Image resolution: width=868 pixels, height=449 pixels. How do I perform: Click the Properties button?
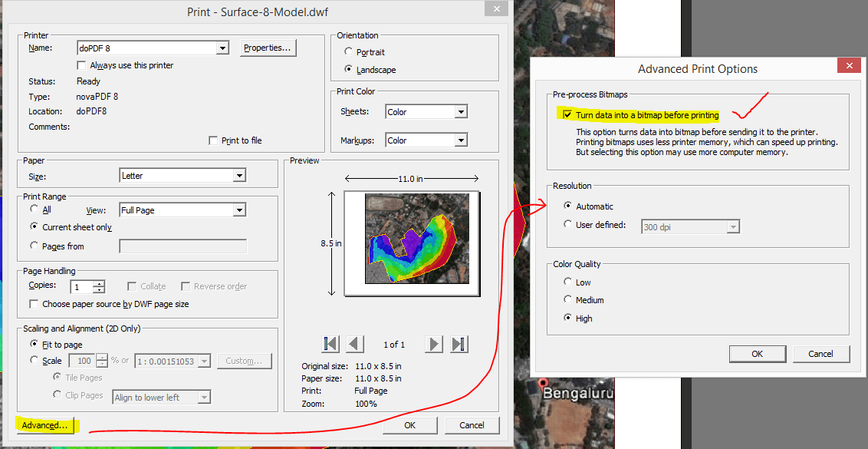[268, 48]
